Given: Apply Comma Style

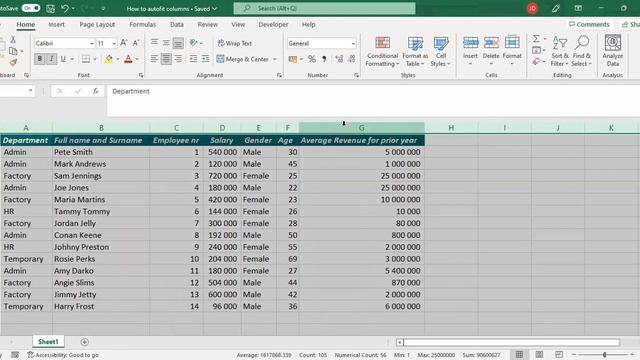Looking at the screenshot, I should point(324,59).
